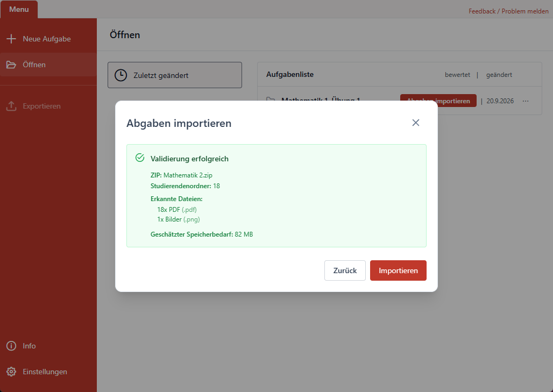Click the 18x PDF (.pdf) entry

pos(176,209)
